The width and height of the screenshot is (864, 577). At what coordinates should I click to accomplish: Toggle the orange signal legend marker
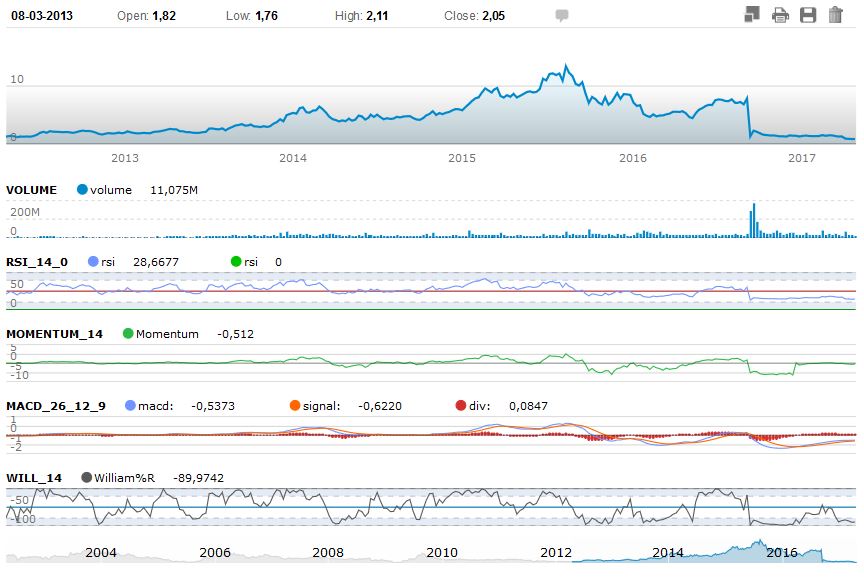[x=294, y=406]
